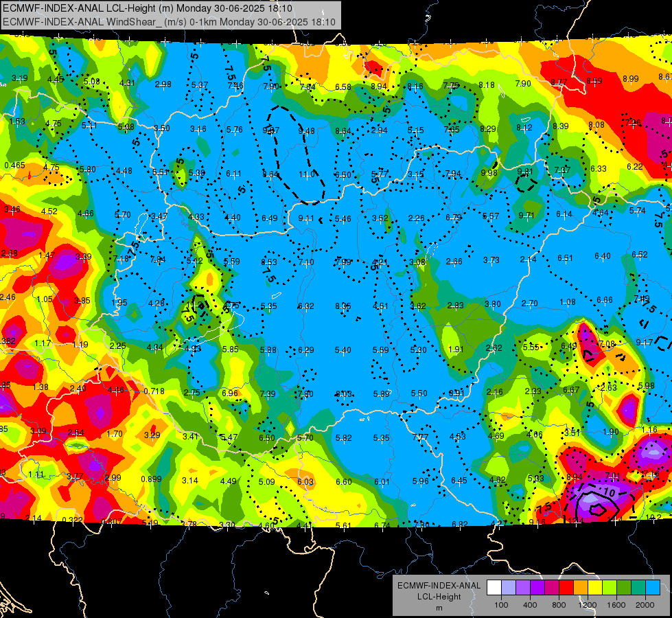
Task: Click the wind shear value 8.18
Action: coord(487,85)
